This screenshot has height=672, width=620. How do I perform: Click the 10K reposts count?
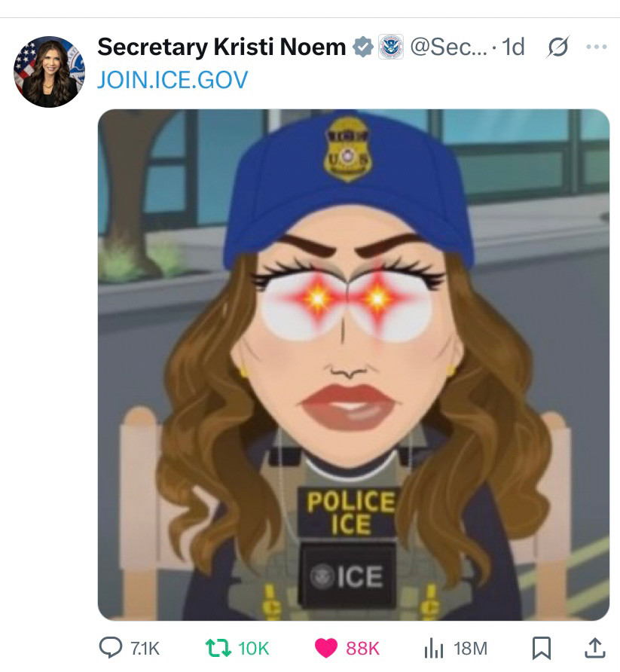[x=254, y=649]
